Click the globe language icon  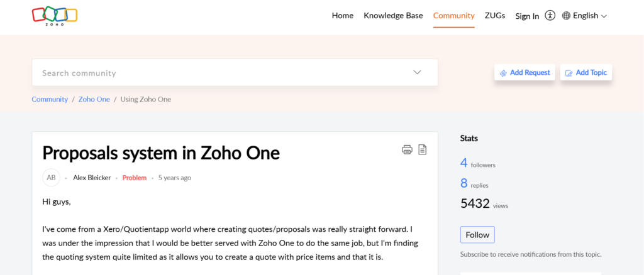pyautogui.click(x=566, y=16)
